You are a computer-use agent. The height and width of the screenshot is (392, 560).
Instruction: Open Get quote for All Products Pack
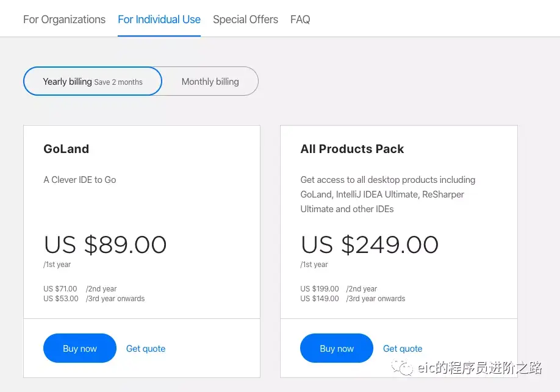403,349
